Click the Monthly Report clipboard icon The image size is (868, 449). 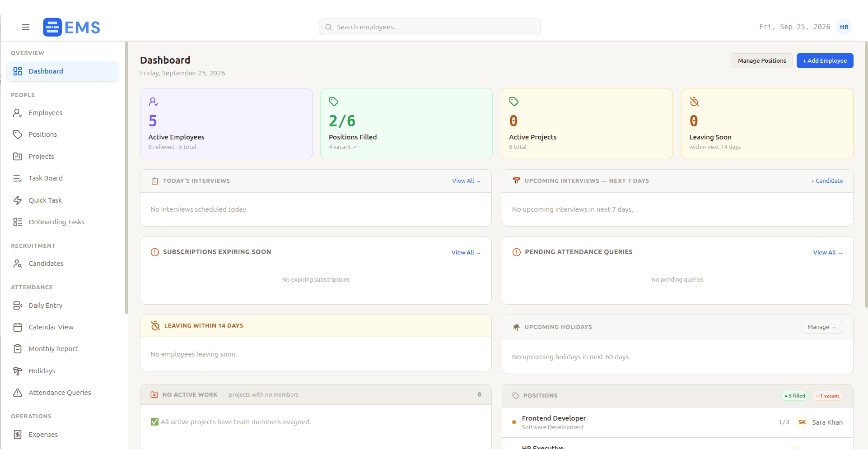(x=18, y=349)
